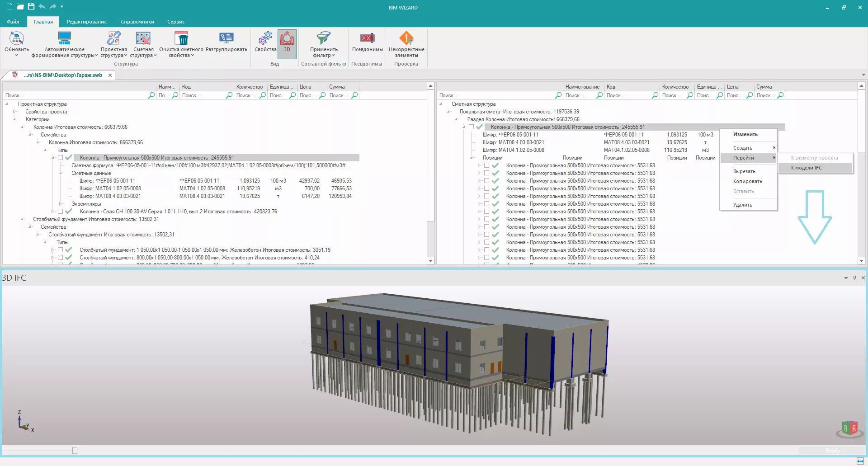Viewport: 868px width, 466px height.
Task: Click search magnifier in right Наименование column
Action: (599, 95)
